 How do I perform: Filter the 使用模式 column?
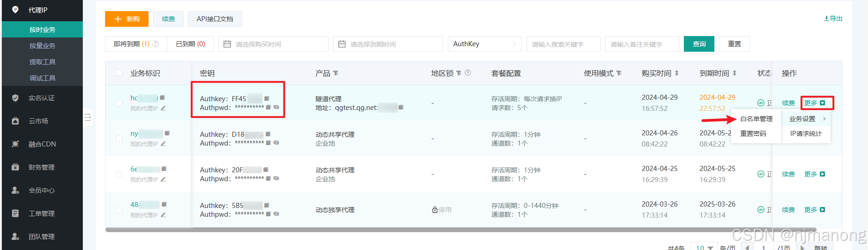coord(619,73)
